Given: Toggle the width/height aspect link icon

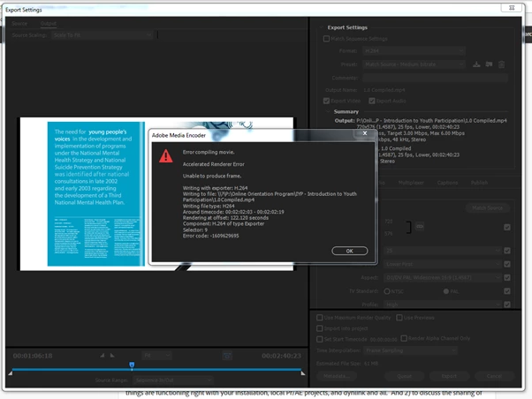Looking at the screenshot, I should 420,226.
